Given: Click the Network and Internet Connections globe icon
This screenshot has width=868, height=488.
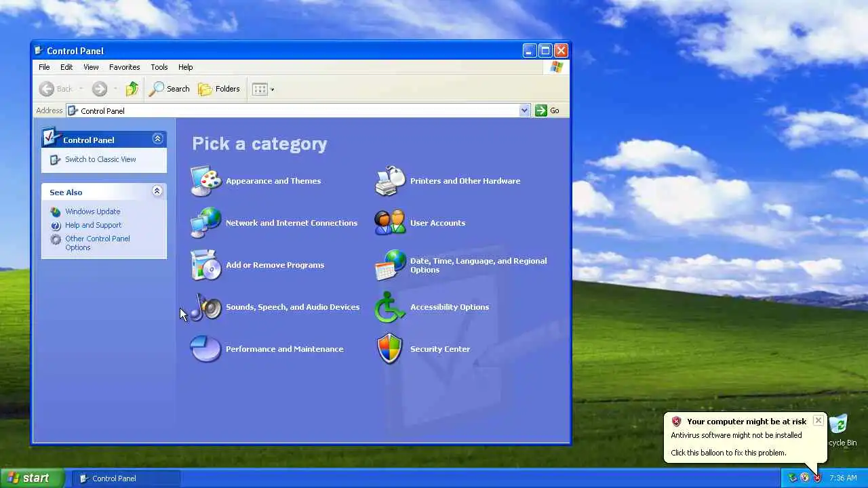Looking at the screenshot, I should click(205, 223).
